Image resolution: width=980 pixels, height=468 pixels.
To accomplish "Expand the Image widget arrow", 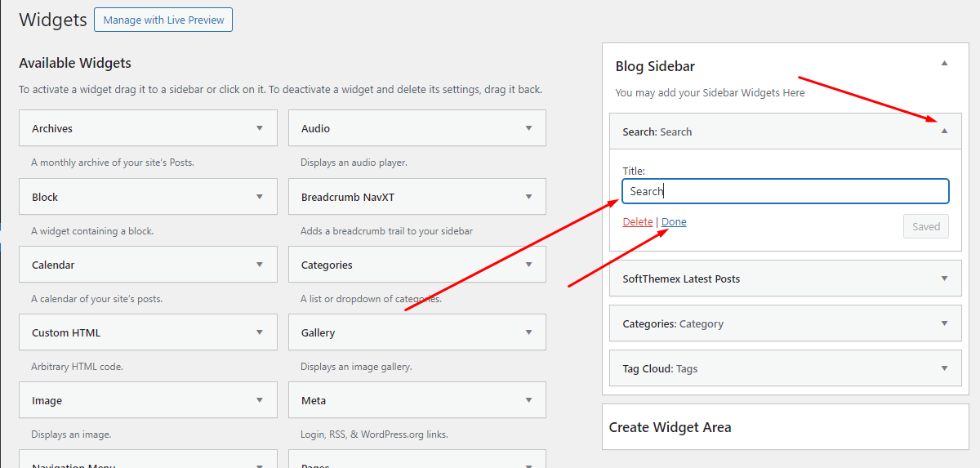I will [x=260, y=400].
